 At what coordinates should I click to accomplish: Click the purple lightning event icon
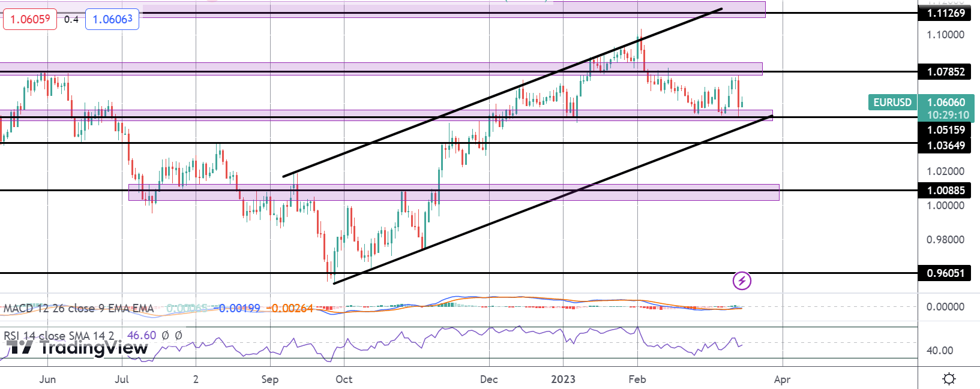tap(742, 281)
